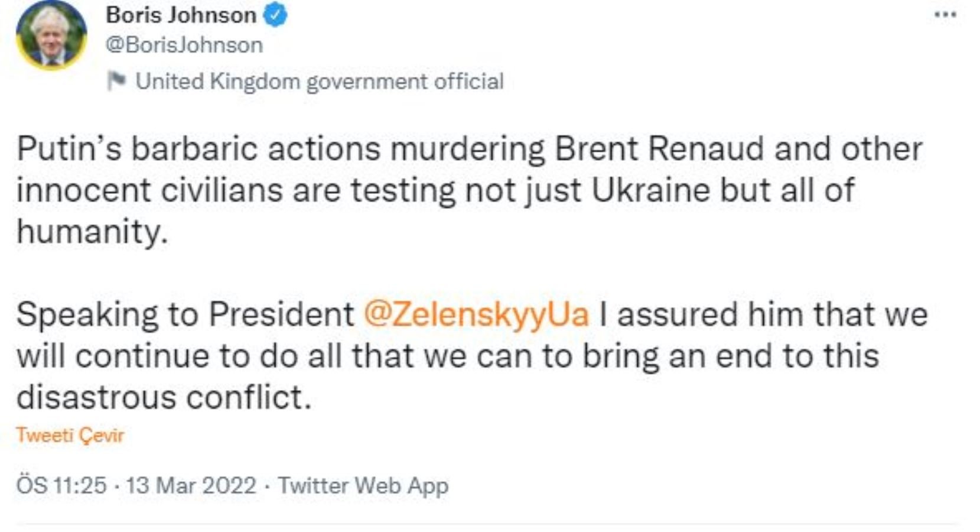Screen dimensions: 980x532
Task: Open the Twitter Web App source link
Action: 363,486
